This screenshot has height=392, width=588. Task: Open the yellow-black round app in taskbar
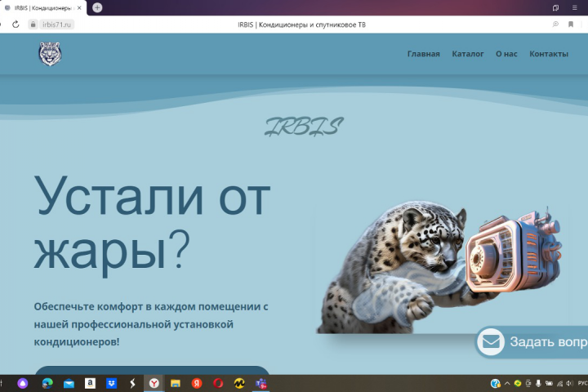pos(239,383)
